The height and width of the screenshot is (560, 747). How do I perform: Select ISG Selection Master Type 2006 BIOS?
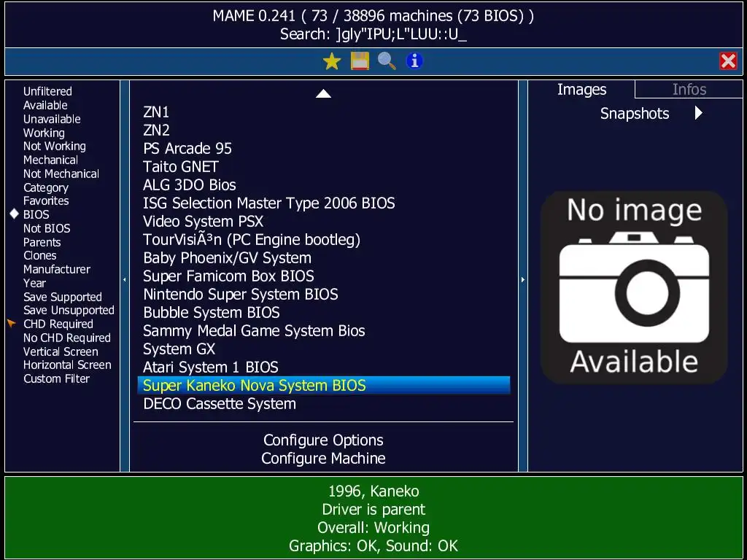pos(323,203)
